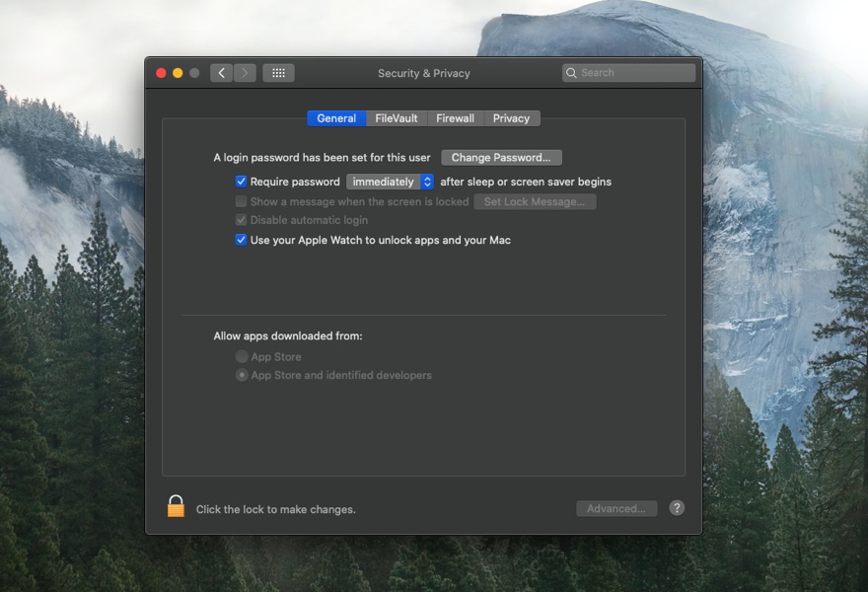This screenshot has height=592, width=868.
Task: Toggle Show a message when locked checkbox
Action: 241,201
